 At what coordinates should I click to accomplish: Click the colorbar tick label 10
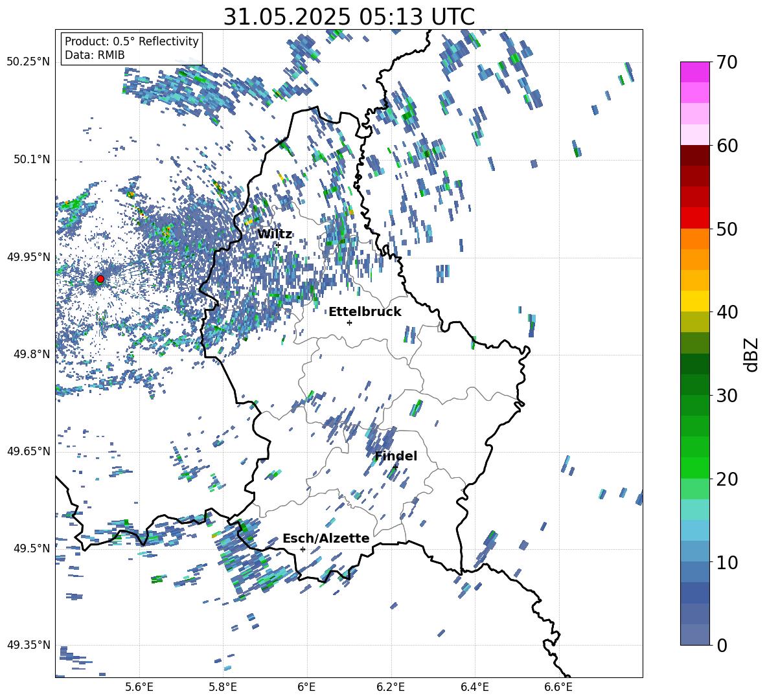pyautogui.click(x=727, y=563)
